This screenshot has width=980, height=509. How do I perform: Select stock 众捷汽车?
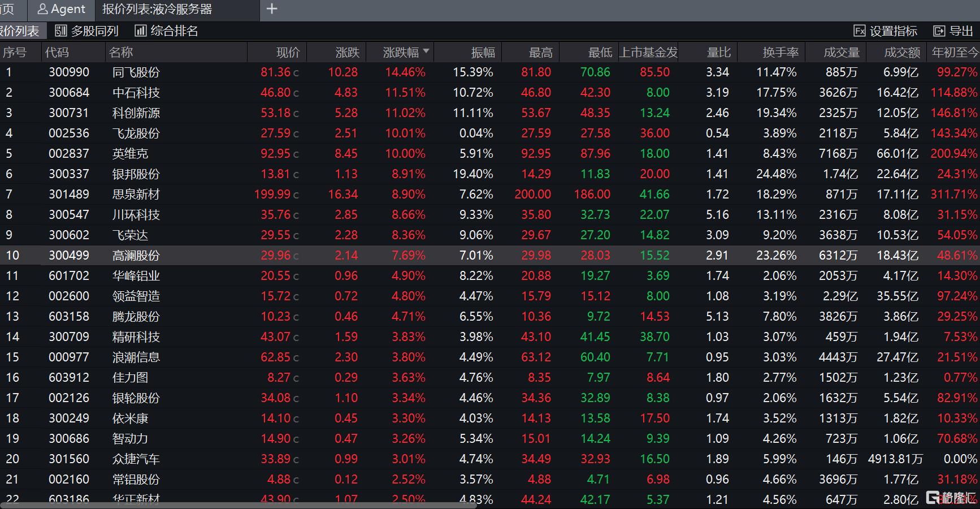(x=136, y=459)
